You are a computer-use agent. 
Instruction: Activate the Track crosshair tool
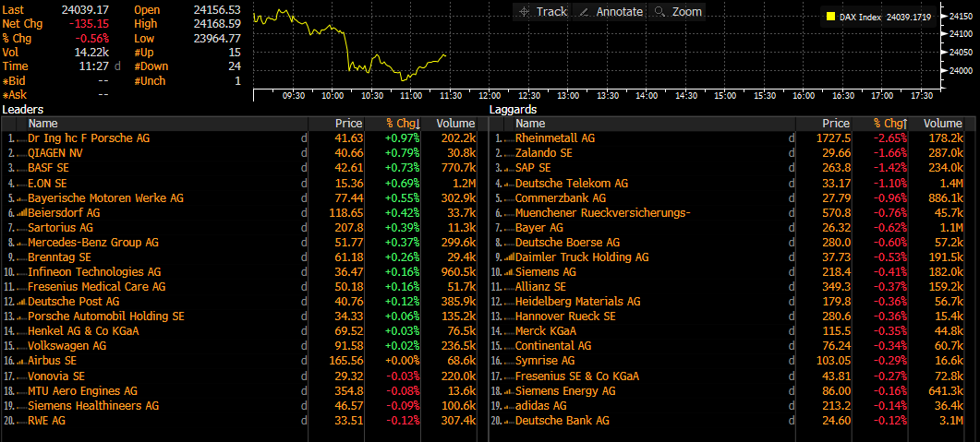tap(542, 11)
